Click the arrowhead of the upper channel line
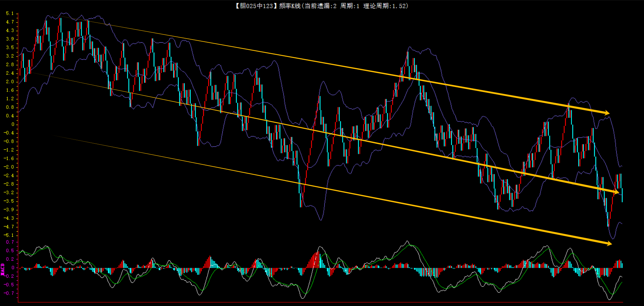This screenshot has height=306, width=644. [606, 113]
